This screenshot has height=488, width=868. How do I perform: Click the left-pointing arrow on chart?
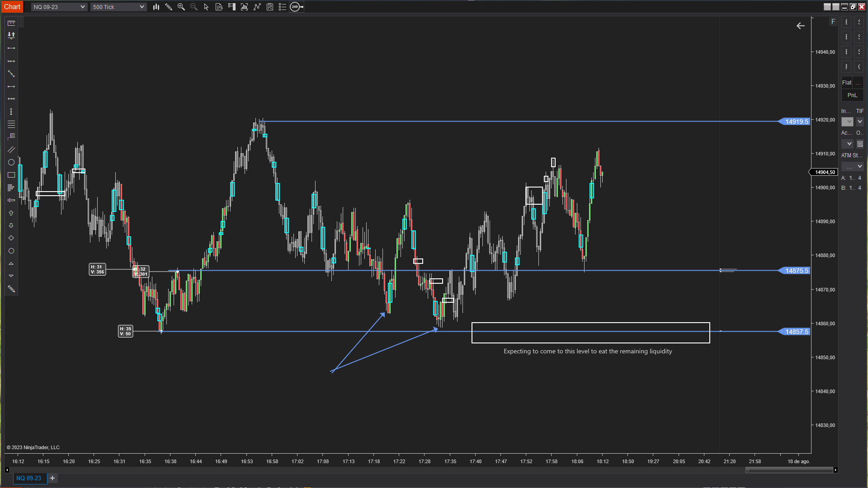tap(801, 26)
